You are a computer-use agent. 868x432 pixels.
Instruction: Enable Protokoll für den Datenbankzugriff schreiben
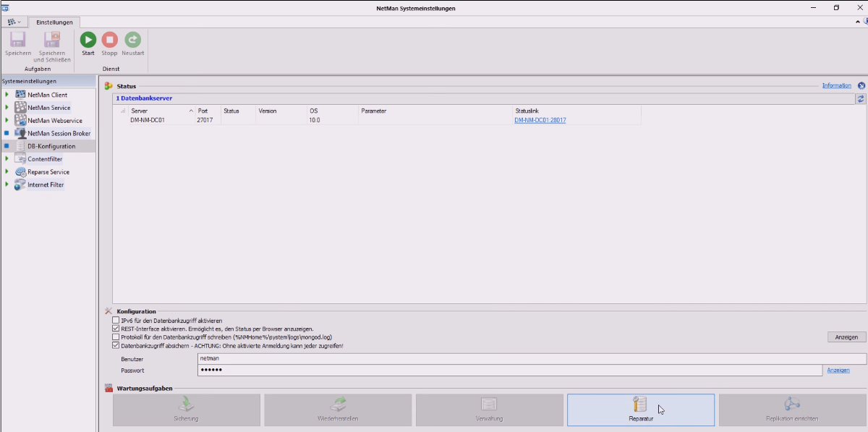[x=114, y=336]
